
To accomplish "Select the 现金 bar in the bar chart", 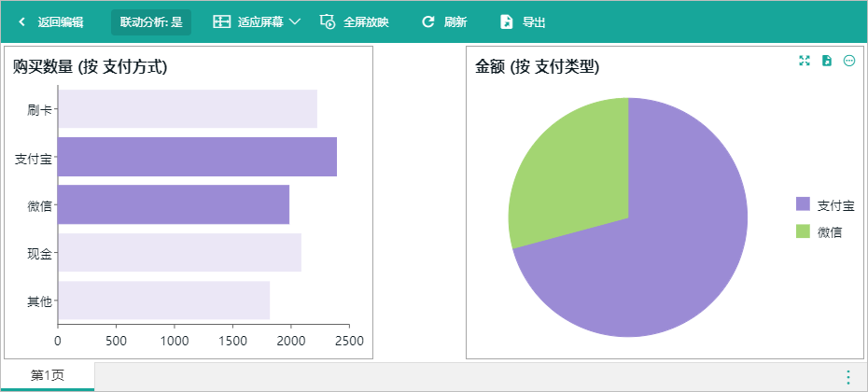I will [x=180, y=253].
